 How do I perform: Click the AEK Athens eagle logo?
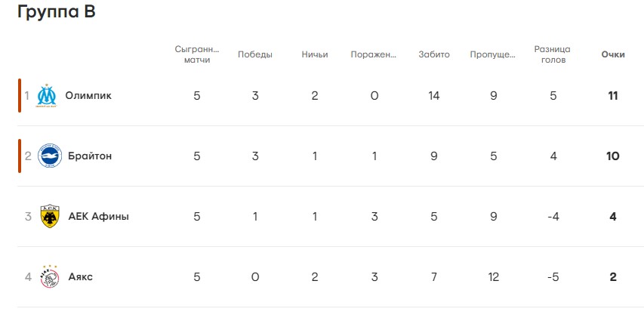pos(50,216)
